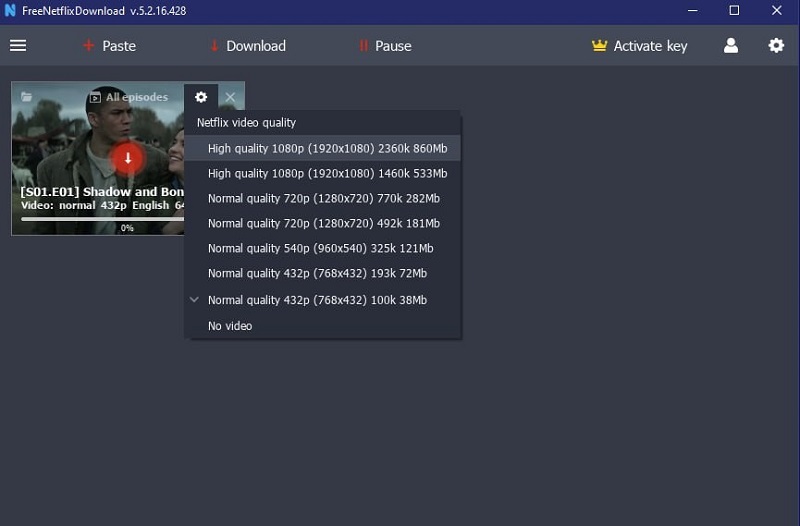Viewport: 800px width, 526px height.
Task: Click the Video: normal 432p English info line
Action: tap(102, 206)
